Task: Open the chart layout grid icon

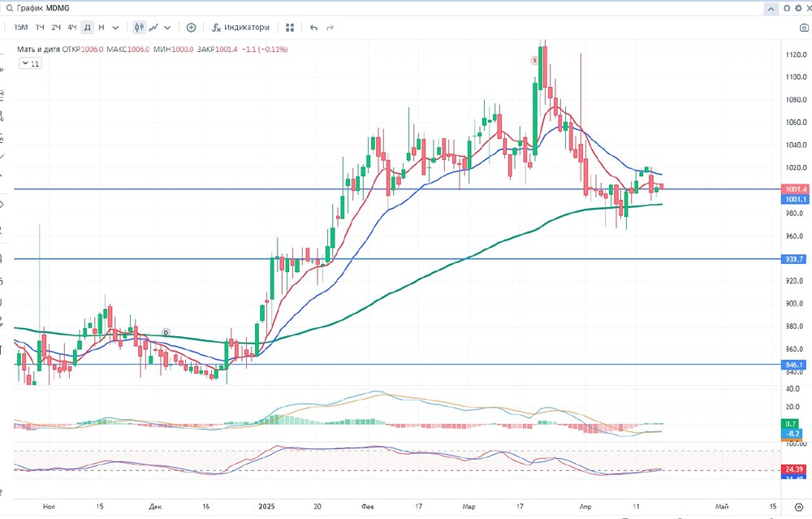Action: [x=290, y=28]
